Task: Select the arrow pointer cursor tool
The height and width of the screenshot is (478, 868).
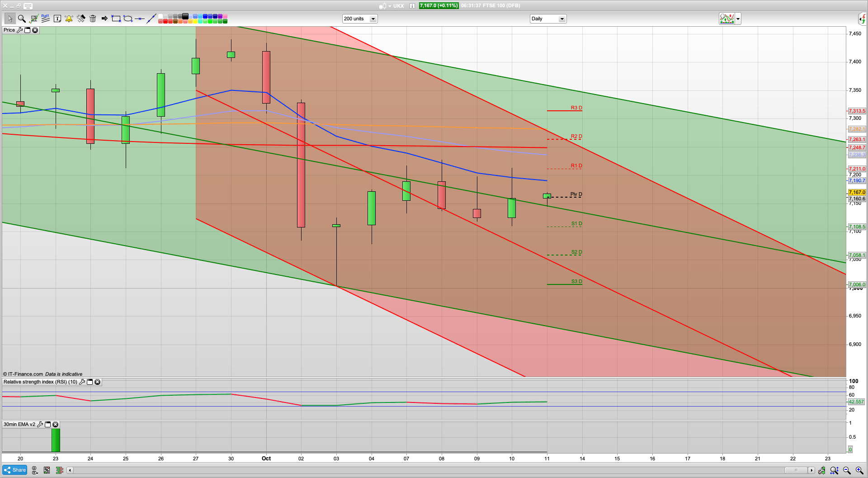Action: pos(10,19)
